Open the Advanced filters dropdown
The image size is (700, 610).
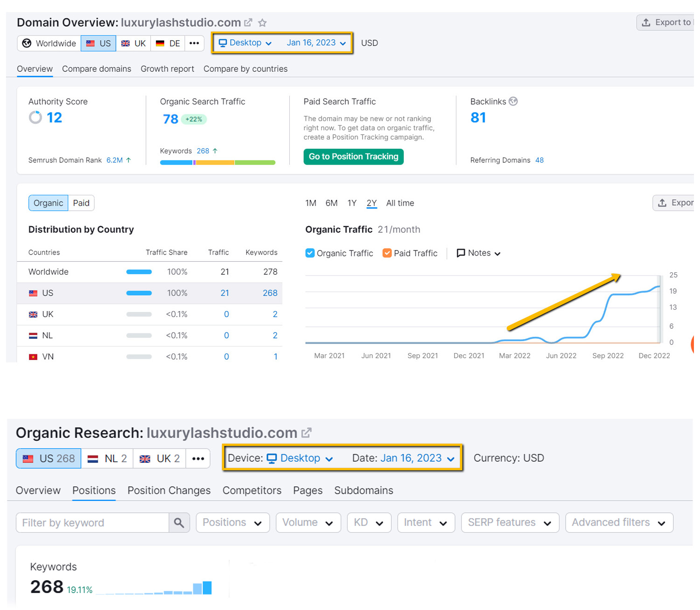point(619,523)
